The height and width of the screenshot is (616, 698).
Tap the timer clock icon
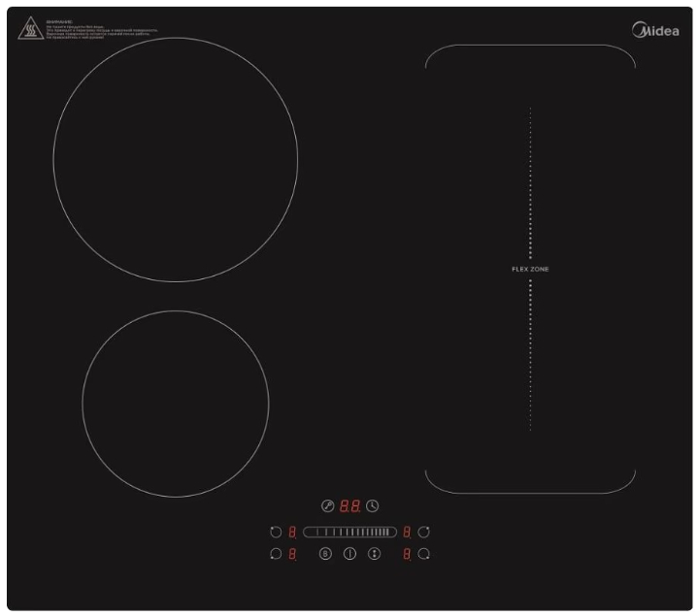click(373, 505)
